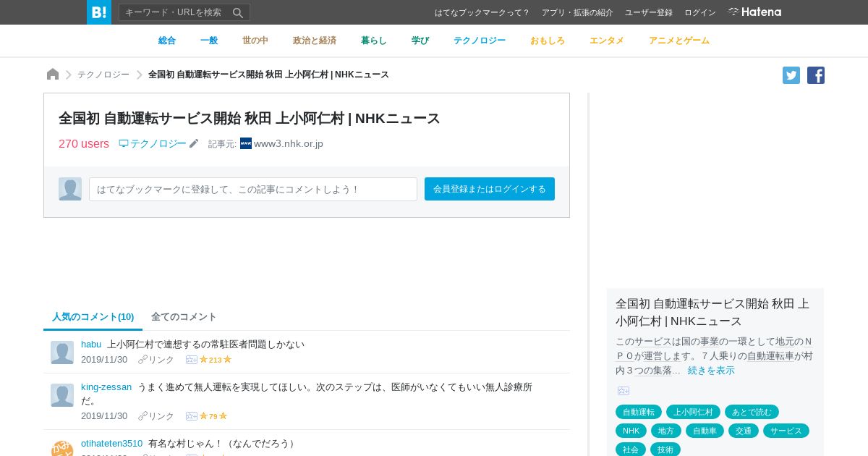
Task: Switch to 全てのコメント tab
Action: [x=184, y=317]
